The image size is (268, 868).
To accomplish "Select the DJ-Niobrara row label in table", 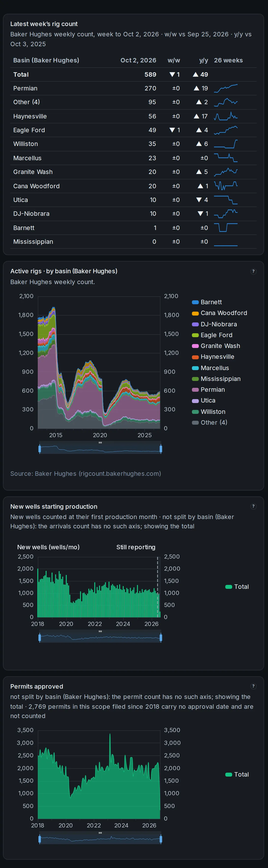I will [x=31, y=214].
